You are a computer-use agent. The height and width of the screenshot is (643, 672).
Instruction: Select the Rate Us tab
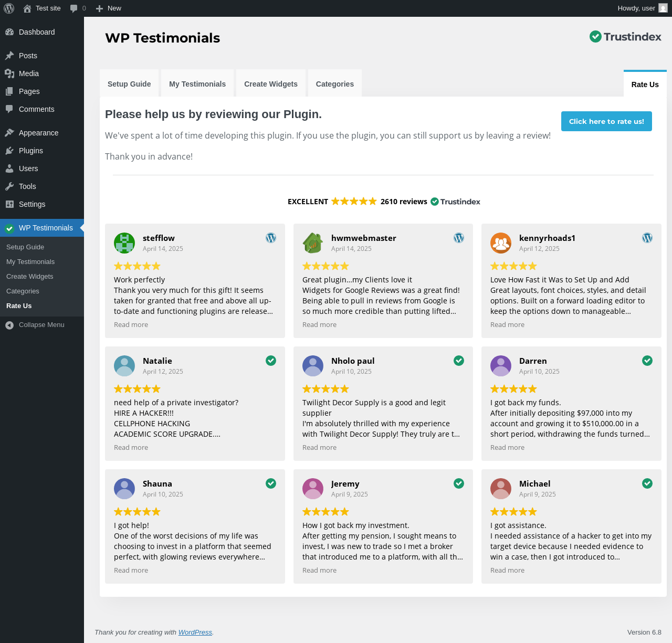pyautogui.click(x=645, y=84)
